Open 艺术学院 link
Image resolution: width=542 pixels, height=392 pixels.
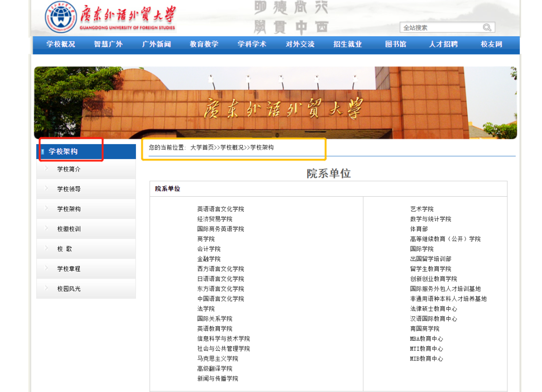[x=422, y=209]
